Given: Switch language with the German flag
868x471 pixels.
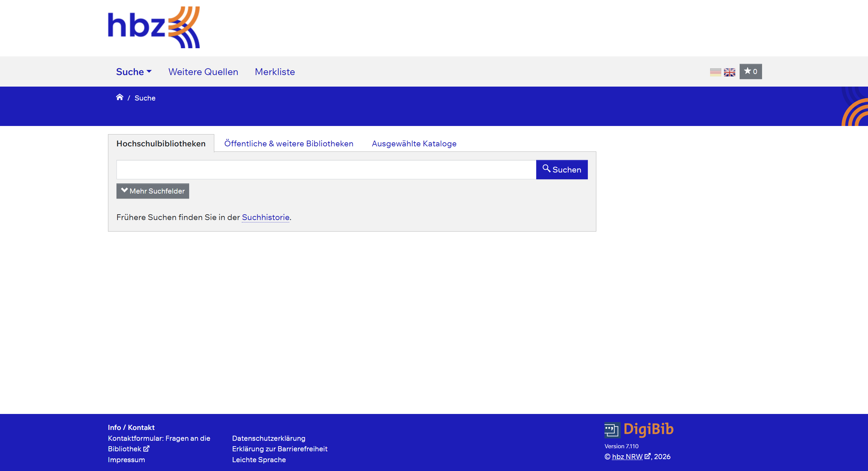Looking at the screenshot, I should coord(716,72).
